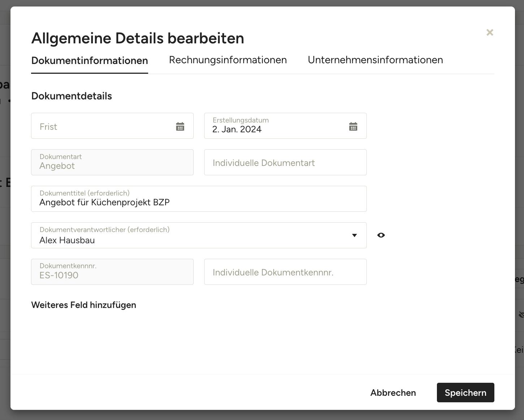524x420 pixels.
Task: Open the Frist calendar picker icon
Action: pos(180,127)
